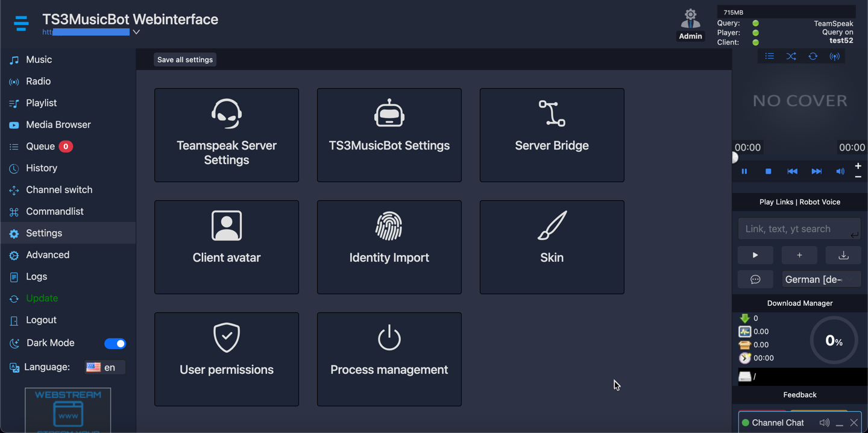Open Media Browser in the sidebar
The image size is (868, 433).
[68, 125]
